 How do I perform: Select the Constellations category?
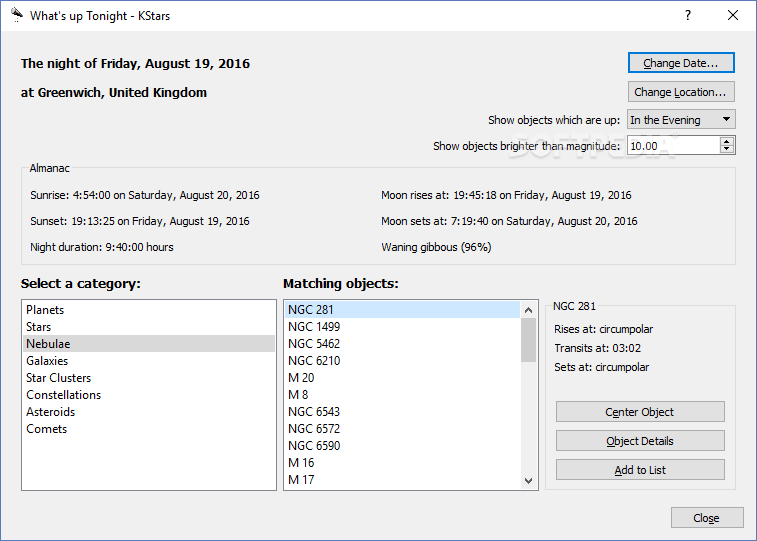[149, 394]
